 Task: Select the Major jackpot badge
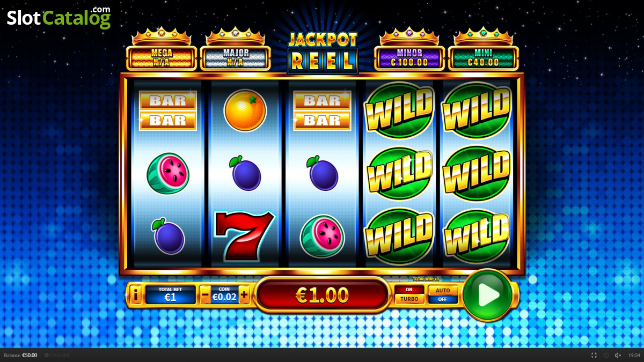[236, 58]
